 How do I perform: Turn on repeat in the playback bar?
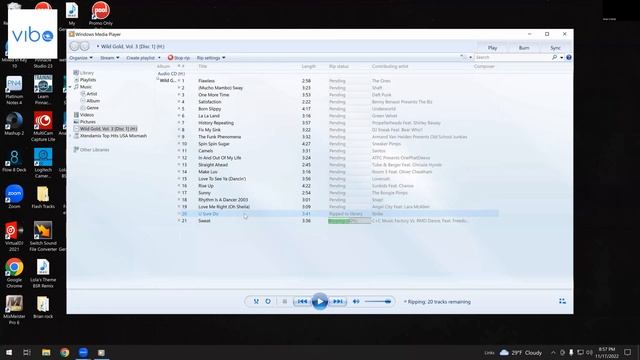(x=268, y=302)
